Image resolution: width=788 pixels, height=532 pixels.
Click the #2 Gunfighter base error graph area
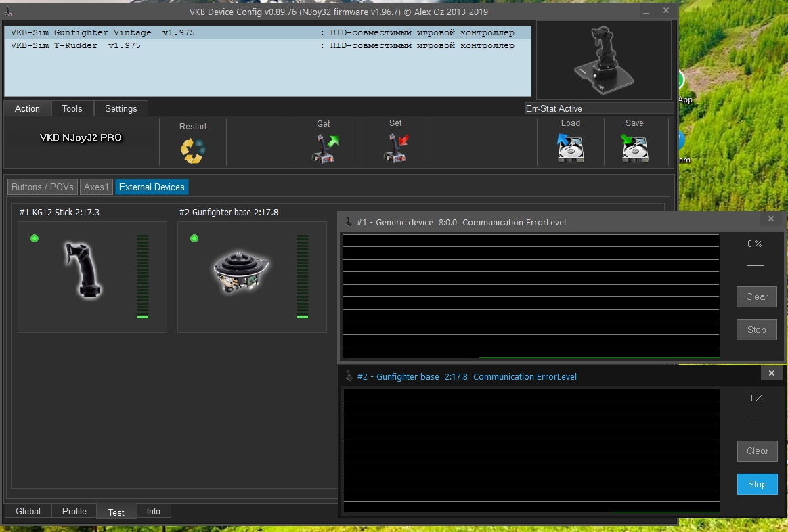(531, 451)
